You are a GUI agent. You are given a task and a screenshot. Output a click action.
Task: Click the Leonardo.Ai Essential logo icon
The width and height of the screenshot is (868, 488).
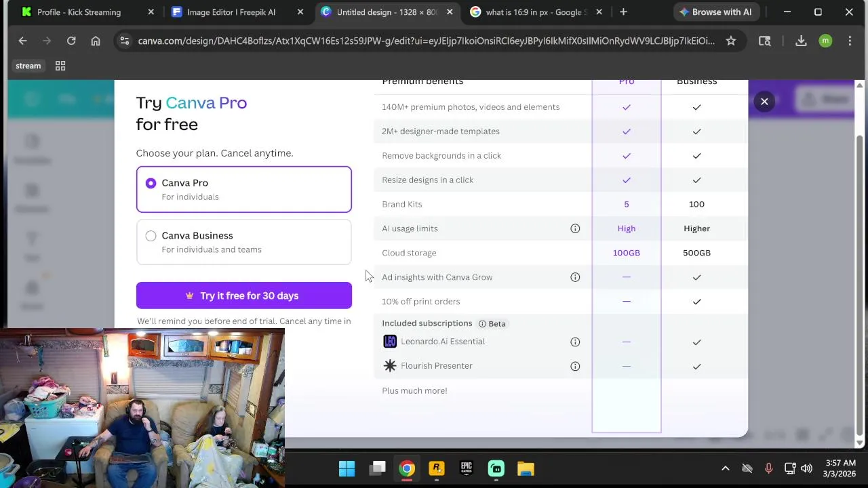coord(390,342)
